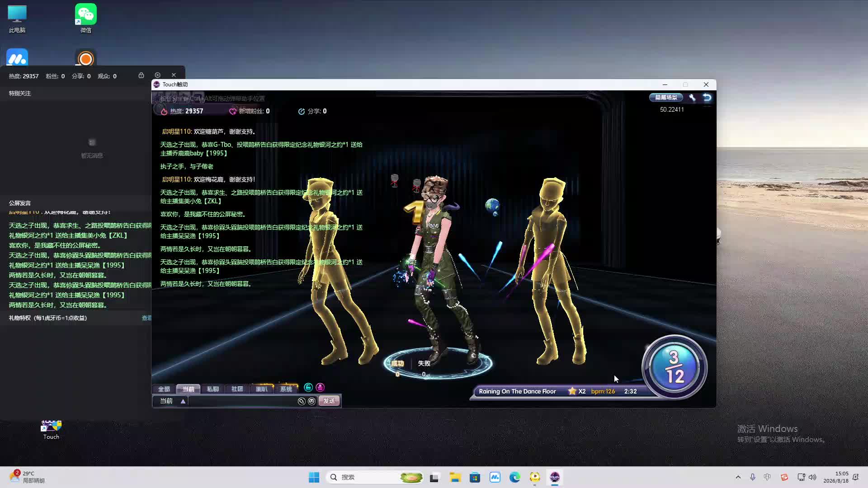868x488 pixels.
Task: Click the yellow face taskbar app icon
Action: pos(535,477)
